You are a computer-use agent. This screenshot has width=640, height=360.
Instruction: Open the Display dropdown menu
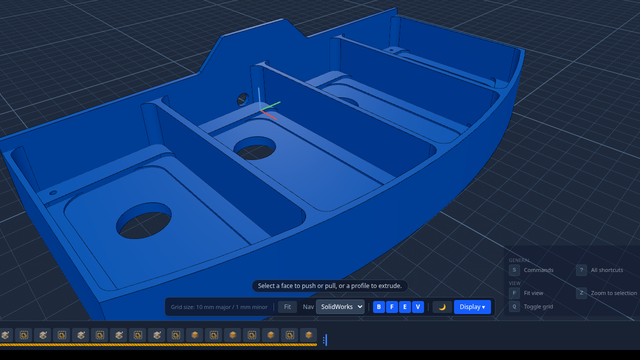click(472, 307)
